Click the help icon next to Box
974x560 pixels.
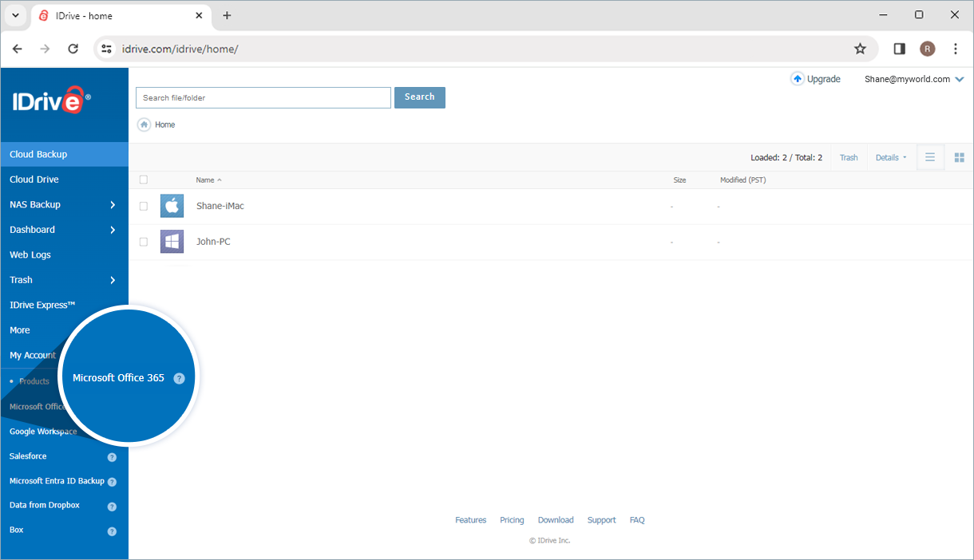[112, 531]
